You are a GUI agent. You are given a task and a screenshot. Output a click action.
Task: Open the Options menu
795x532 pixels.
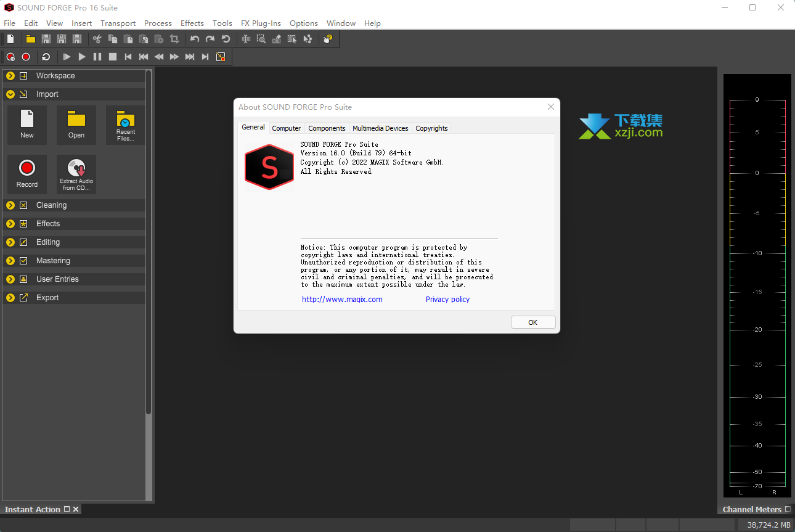tap(304, 23)
